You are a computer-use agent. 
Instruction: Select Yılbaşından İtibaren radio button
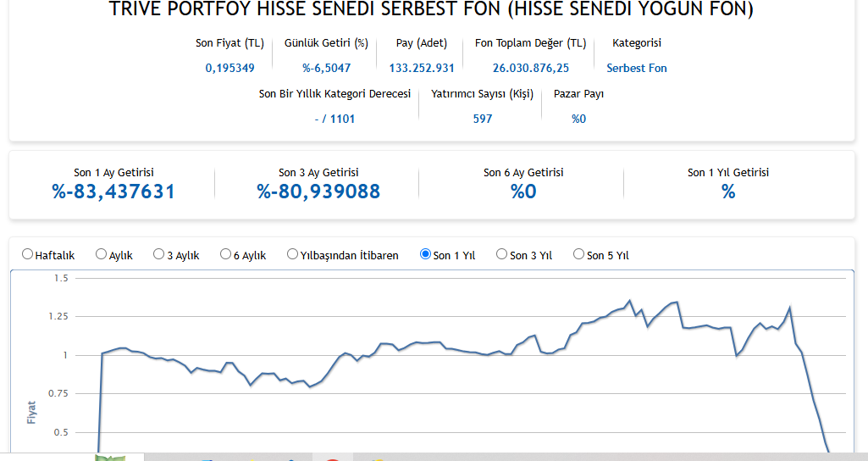[292, 254]
